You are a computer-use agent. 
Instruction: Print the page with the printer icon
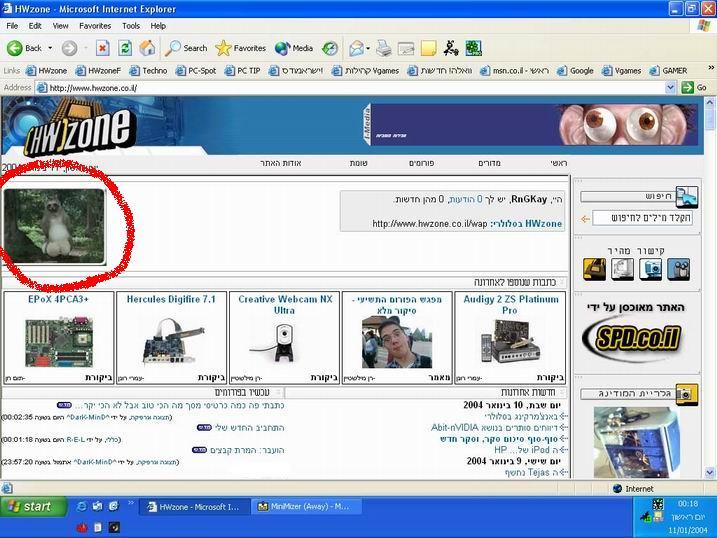pyautogui.click(x=384, y=48)
